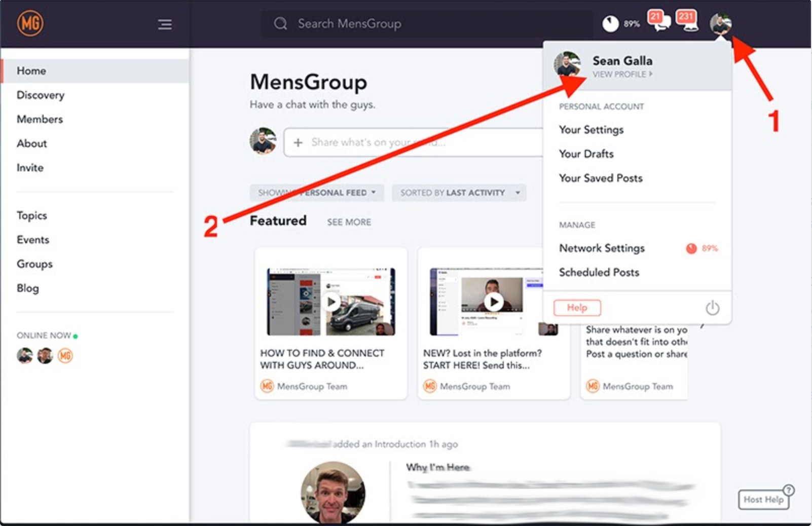
Task: Open the 'NEW? Lost in the platform?' post title
Action: click(x=483, y=359)
